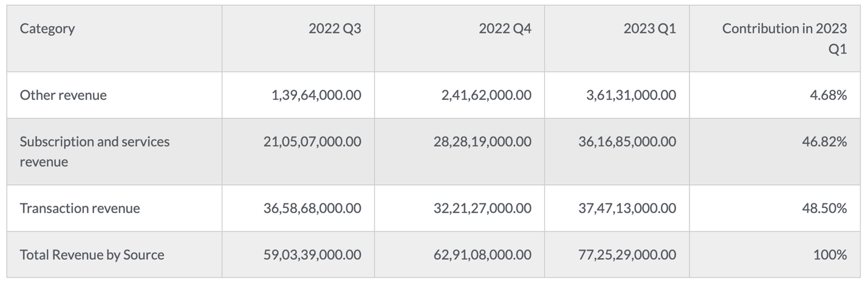Viewport: 868px width, 281px height.
Task: Select the Other revenue row label
Action: pyautogui.click(x=63, y=95)
